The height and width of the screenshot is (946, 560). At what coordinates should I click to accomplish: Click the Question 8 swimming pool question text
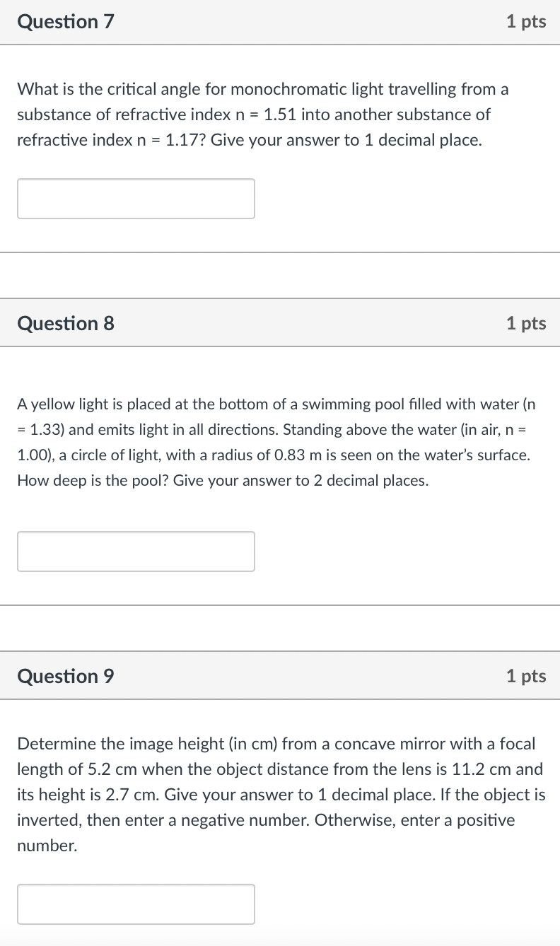276,442
